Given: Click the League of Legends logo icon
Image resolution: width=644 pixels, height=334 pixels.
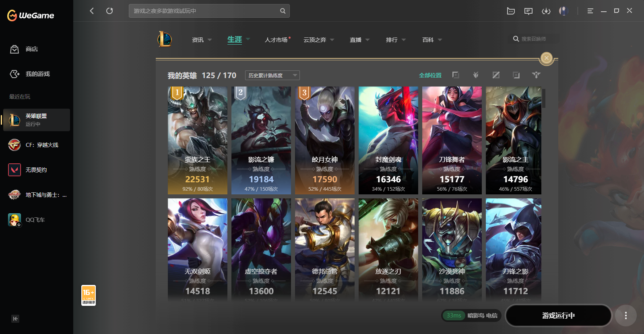Looking at the screenshot, I should 165,39.
